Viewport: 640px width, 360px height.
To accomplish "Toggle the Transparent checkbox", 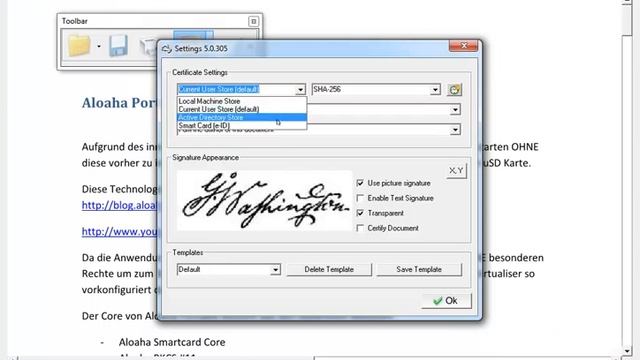I will point(360,213).
